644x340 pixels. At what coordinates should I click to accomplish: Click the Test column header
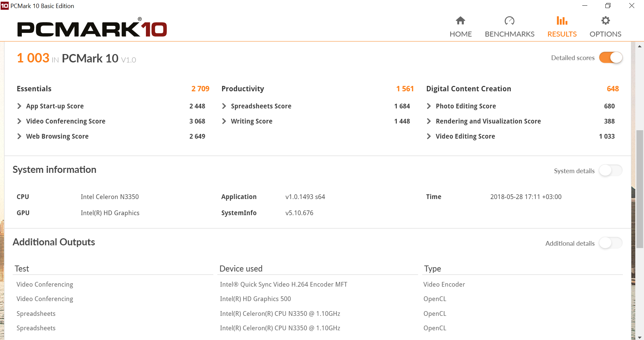click(x=22, y=269)
